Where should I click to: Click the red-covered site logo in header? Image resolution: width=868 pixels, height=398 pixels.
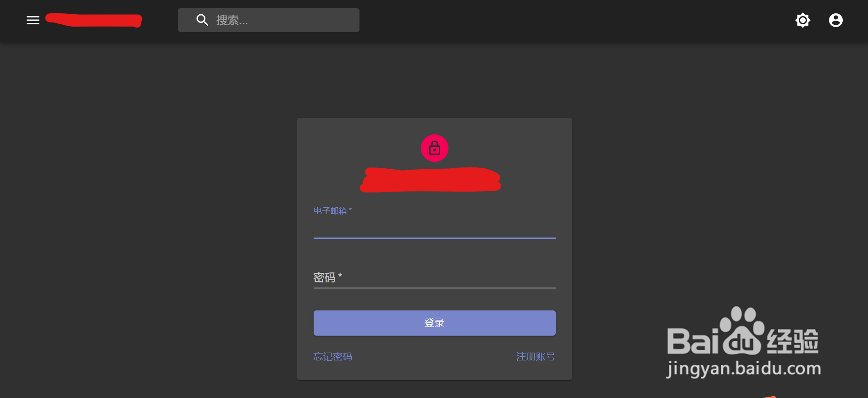[x=94, y=21]
